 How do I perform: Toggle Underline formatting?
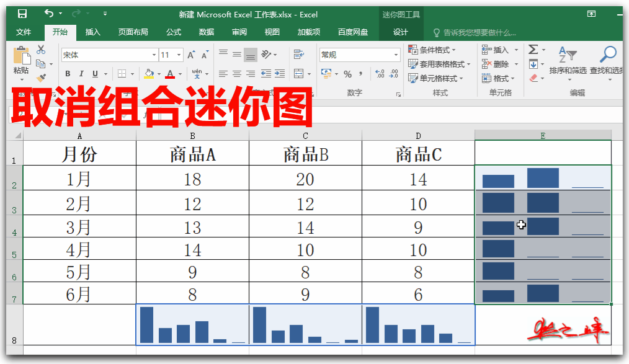[95, 74]
